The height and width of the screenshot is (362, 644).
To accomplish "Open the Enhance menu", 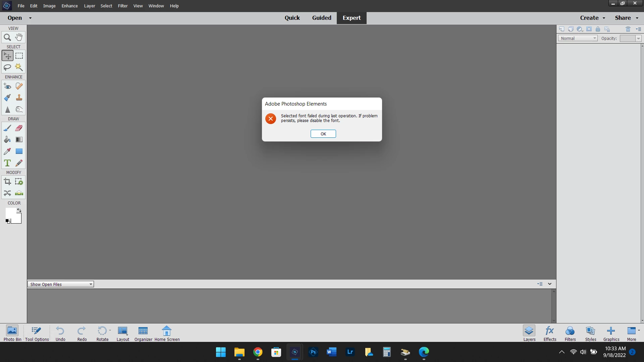I will (x=69, y=6).
